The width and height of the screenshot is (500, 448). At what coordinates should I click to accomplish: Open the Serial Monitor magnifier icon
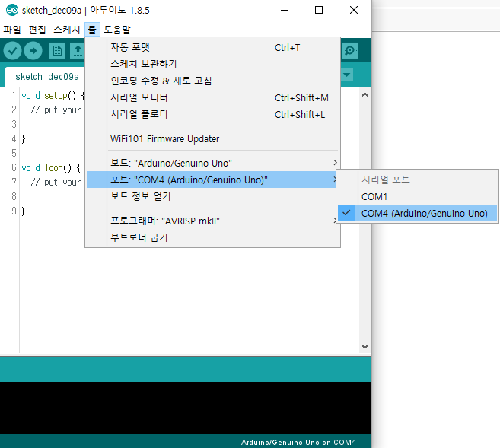tap(350, 51)
